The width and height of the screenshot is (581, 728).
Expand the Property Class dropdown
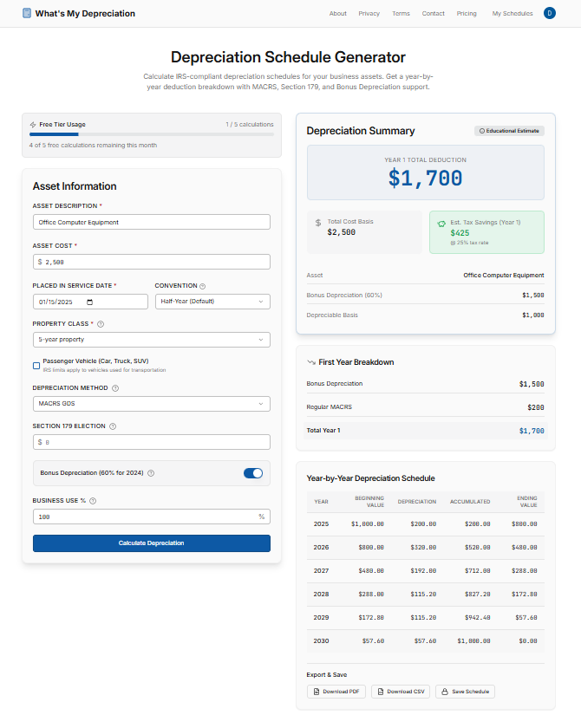pos(150,339)
